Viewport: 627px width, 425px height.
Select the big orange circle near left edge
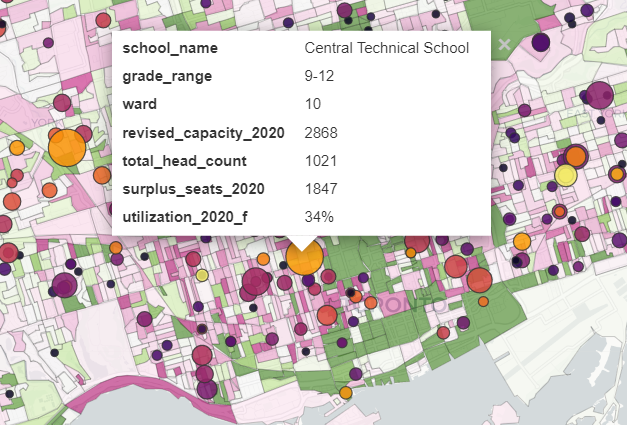tap(68, 148)
